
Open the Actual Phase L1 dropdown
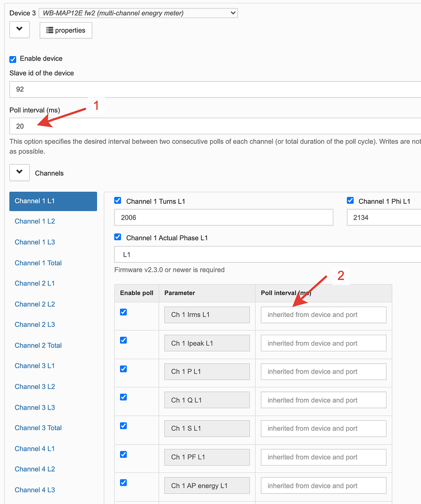click(x=266, y=255)
